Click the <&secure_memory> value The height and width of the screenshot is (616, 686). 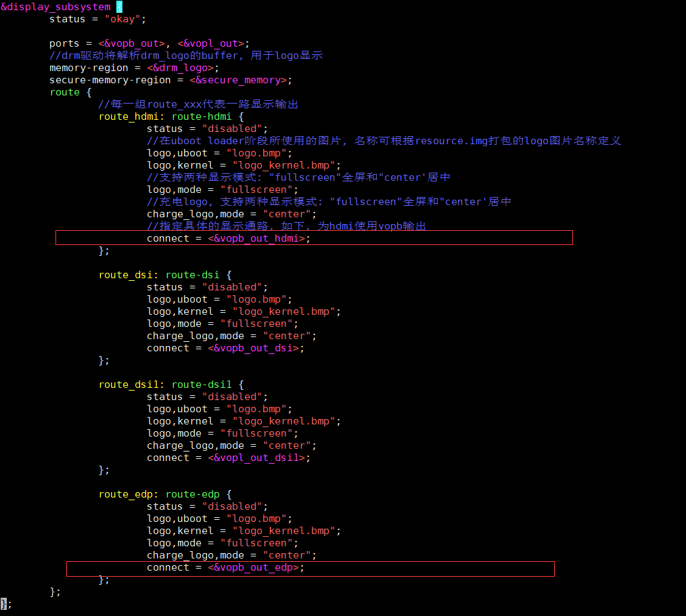(x=238, y=80)
